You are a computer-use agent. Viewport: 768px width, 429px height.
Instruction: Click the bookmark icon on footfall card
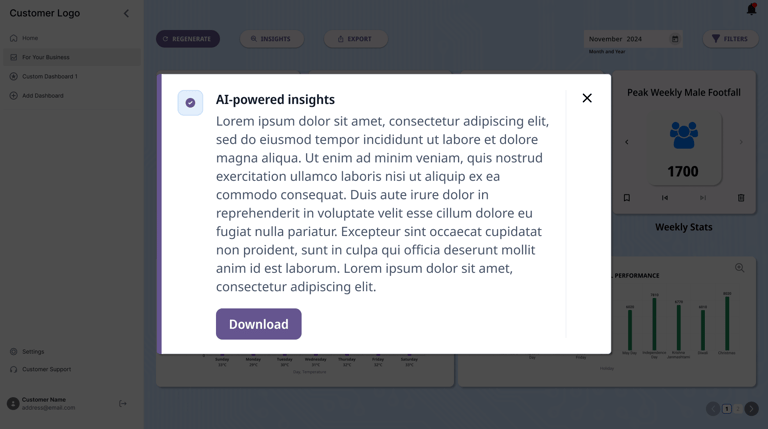click(x=627, y=198)
